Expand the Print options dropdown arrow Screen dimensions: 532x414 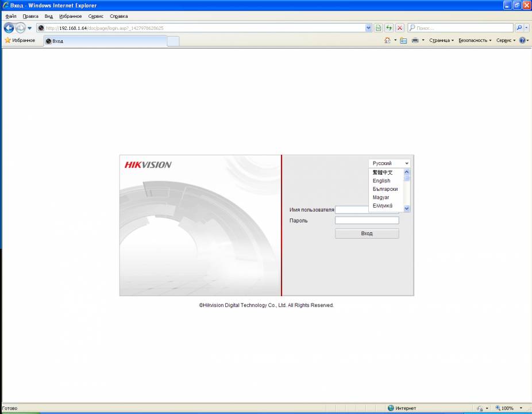tap(423, 40)
